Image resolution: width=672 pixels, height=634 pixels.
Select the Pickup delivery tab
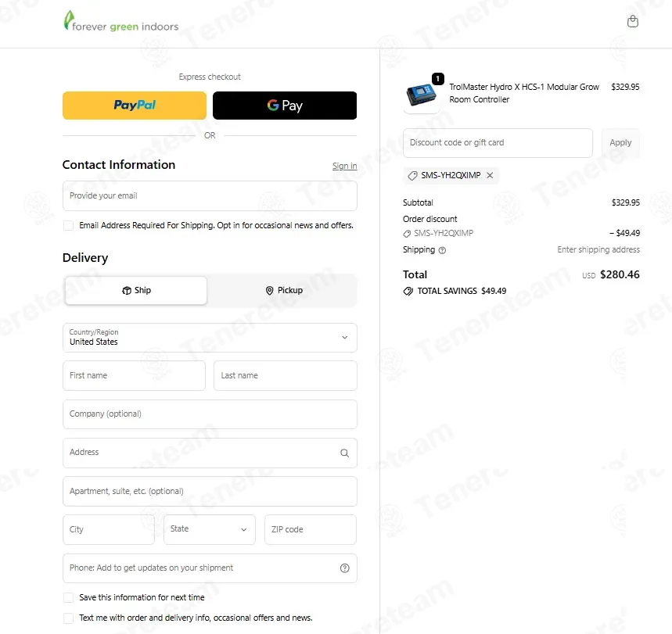(284, 291)
